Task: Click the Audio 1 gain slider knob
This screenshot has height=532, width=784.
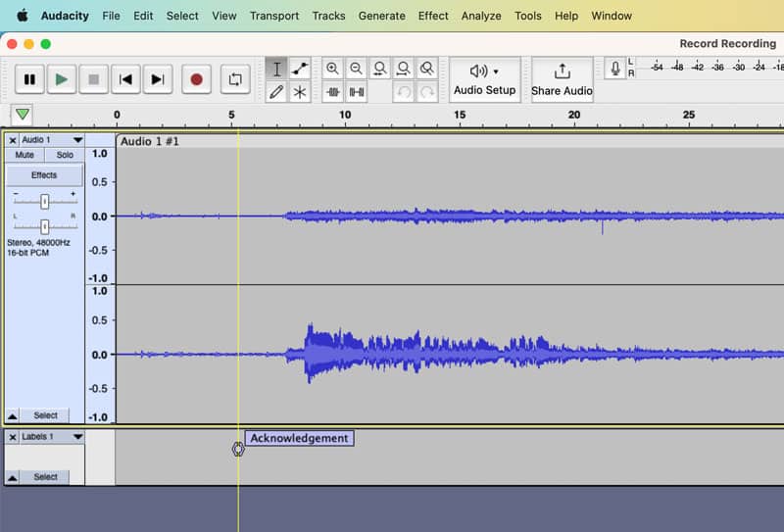Action: [44, 201]
